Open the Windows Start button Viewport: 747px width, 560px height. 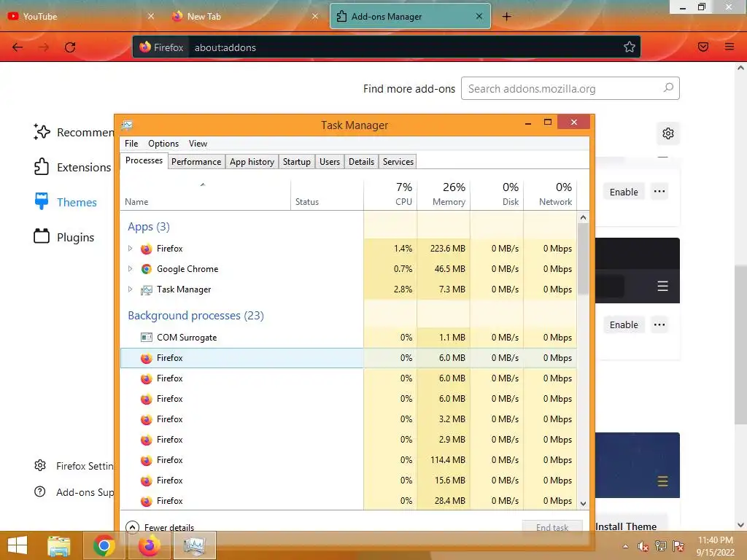click(18, 545)
